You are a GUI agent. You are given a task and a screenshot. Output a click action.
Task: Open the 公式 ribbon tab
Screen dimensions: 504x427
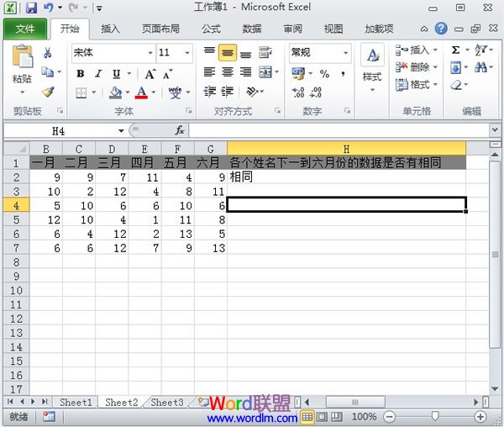211,29
